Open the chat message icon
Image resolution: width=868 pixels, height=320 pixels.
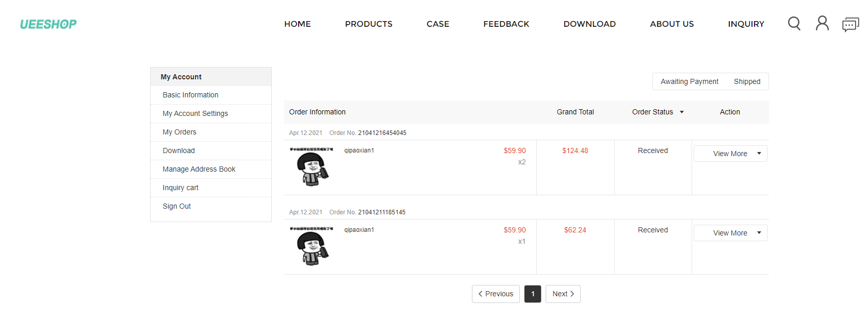coord(850,24)
